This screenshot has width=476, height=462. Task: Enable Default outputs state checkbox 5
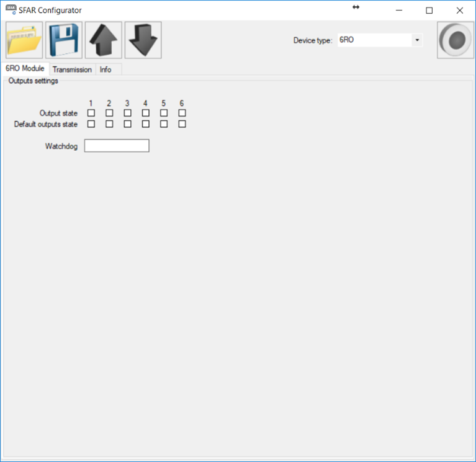tap(164, 124)
